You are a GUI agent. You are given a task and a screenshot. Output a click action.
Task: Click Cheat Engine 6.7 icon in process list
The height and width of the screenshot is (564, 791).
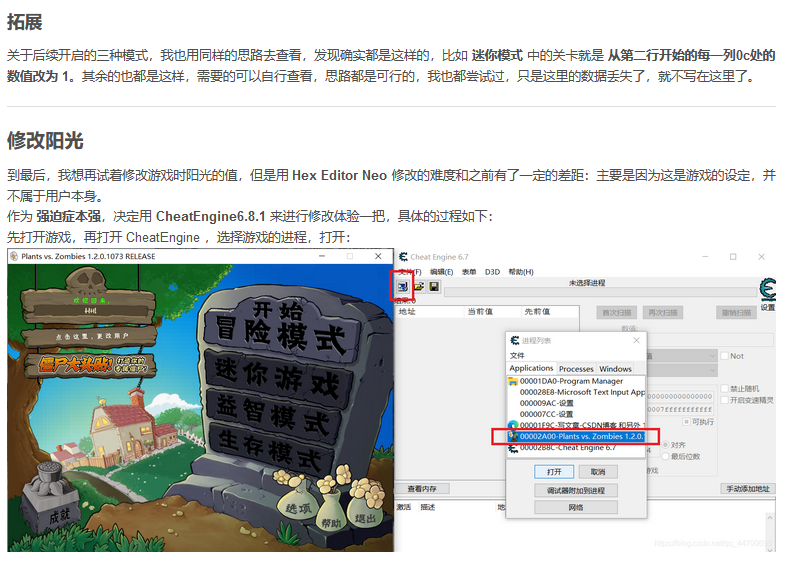(x=513, y=448)
